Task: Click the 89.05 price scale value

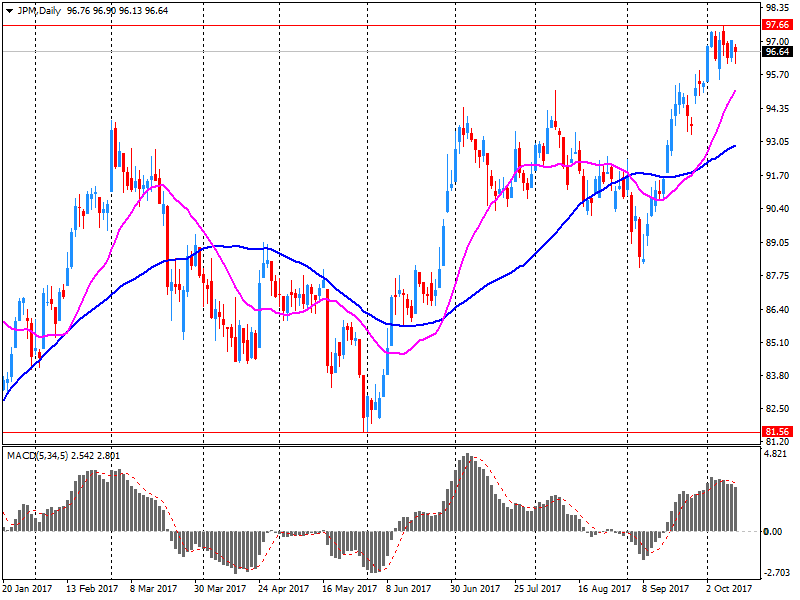Action: coord(778,242)
